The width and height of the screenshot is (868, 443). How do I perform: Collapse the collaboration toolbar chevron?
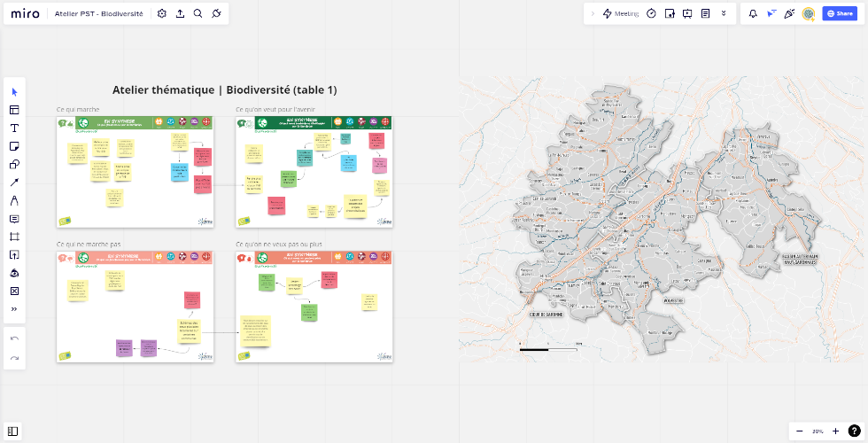(593, 14)
